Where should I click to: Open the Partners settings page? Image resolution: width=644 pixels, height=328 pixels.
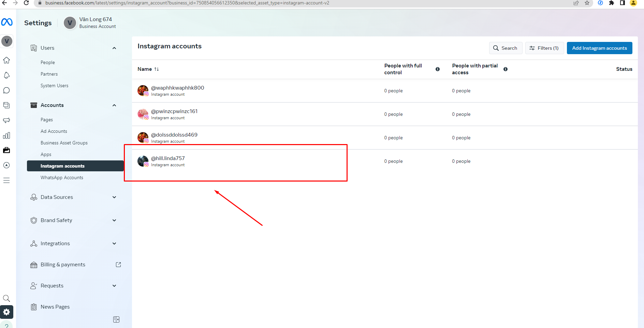(49, 74)
